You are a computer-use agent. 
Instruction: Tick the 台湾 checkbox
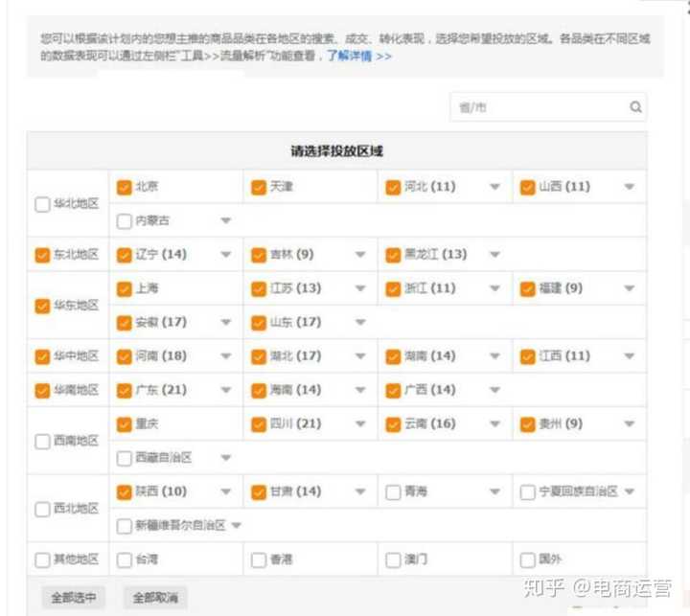coord(124,559)
